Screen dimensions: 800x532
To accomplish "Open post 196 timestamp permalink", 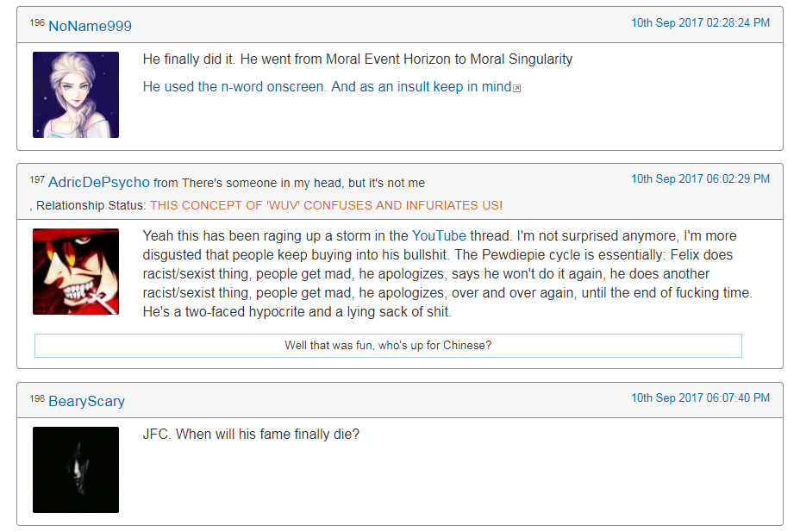I will 700,23.
